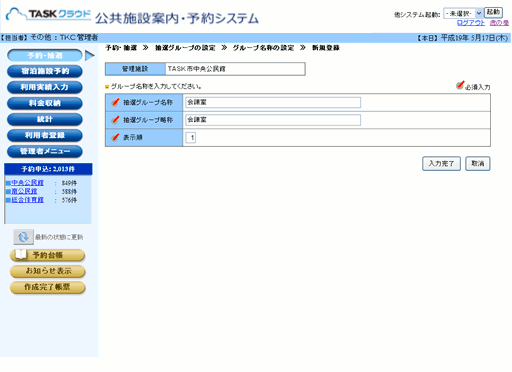The height and width of the screenshot is (372, 512).
Task: Click 抽選グループの設定 in breadcrumb
Action: (x=185, y=48)
